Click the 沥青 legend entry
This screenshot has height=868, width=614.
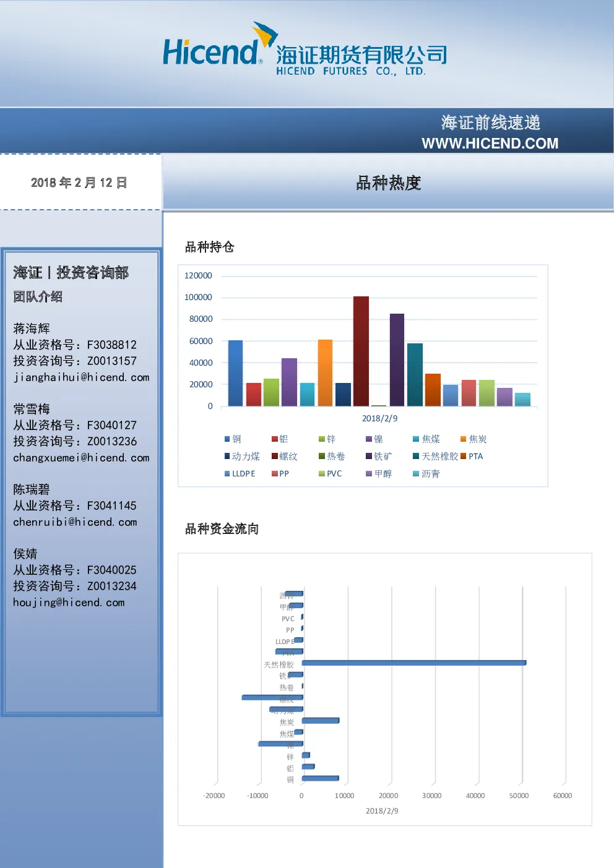coord(426,474)
